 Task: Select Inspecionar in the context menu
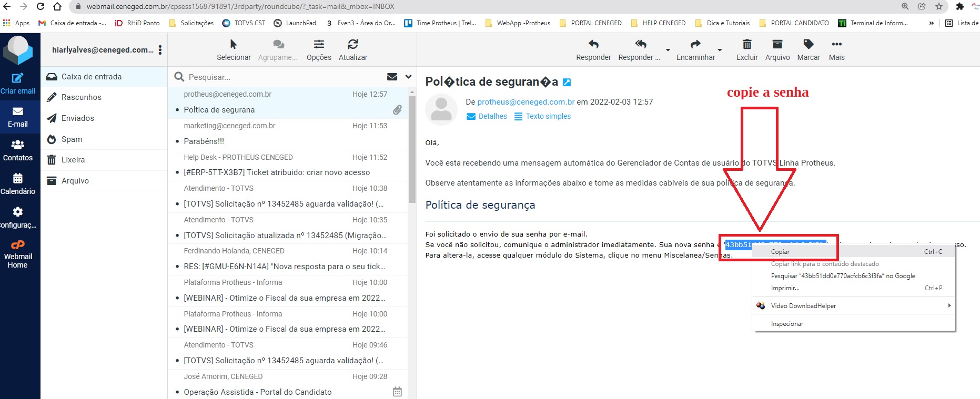click(787, 324)
